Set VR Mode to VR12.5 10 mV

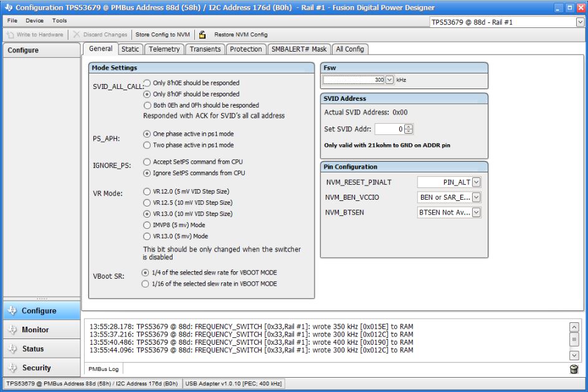coord(147,203)
